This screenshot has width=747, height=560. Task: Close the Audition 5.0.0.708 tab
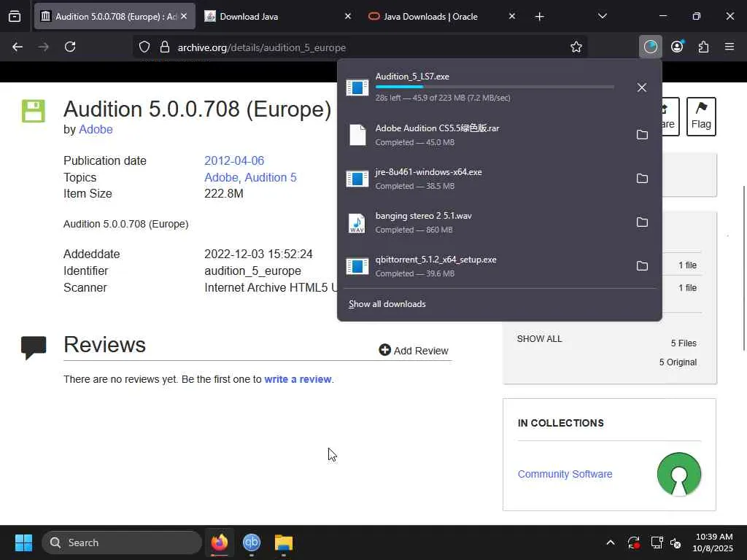pos(184,17)
